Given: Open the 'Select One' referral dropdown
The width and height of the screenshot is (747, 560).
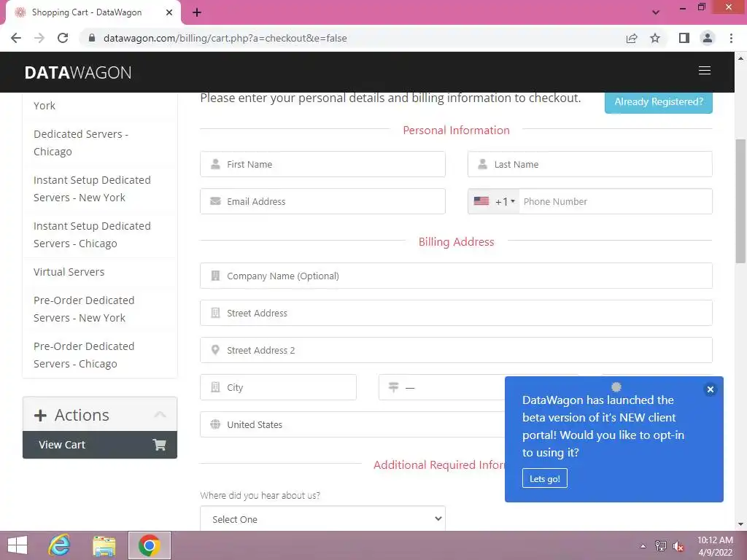Looking at the screenshot, I should coord(322,518).
